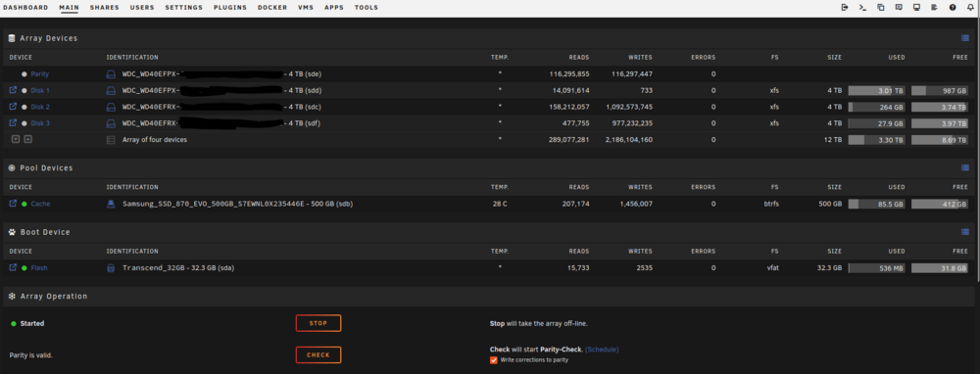Click the Disk 2 status dot
Image resolution: width=980 pixels, height=374 pixels.
24,107
